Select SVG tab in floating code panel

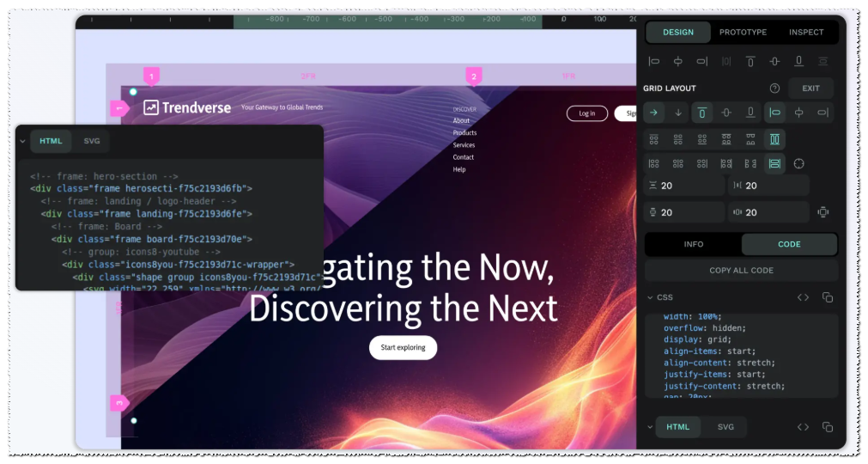(92, 141)
